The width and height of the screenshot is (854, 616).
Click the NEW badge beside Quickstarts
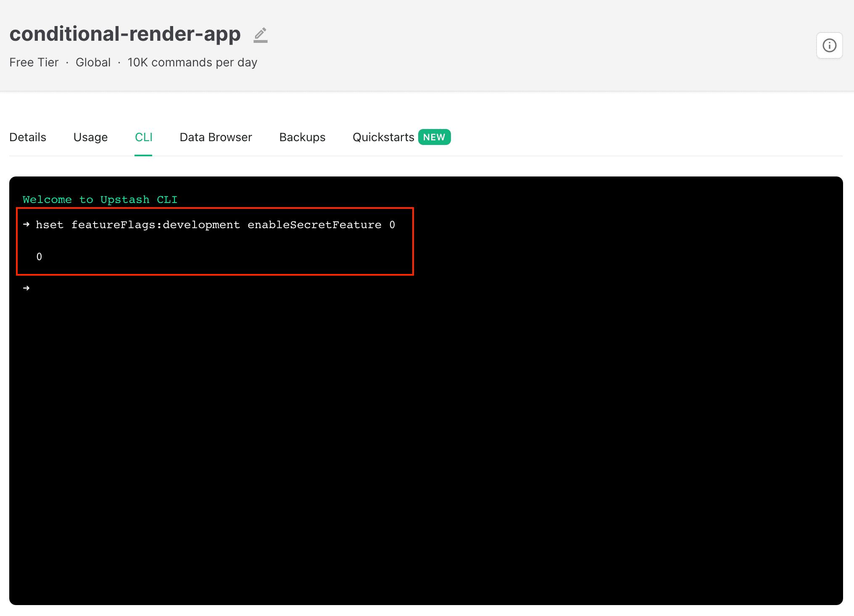[x=434, y=137]
